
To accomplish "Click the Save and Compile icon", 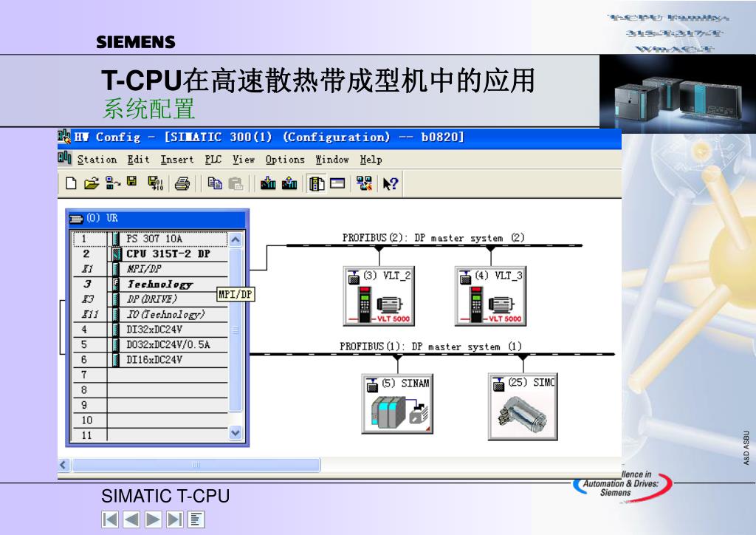I will tap(155, 183).
